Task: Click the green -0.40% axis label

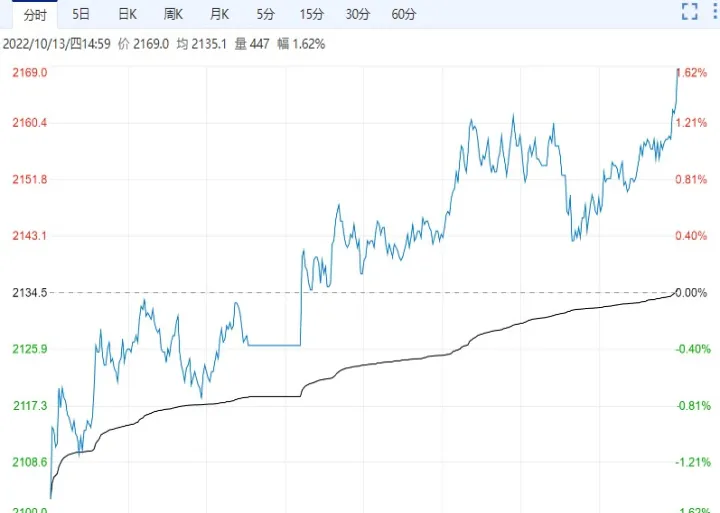Action: pos(692,349)
